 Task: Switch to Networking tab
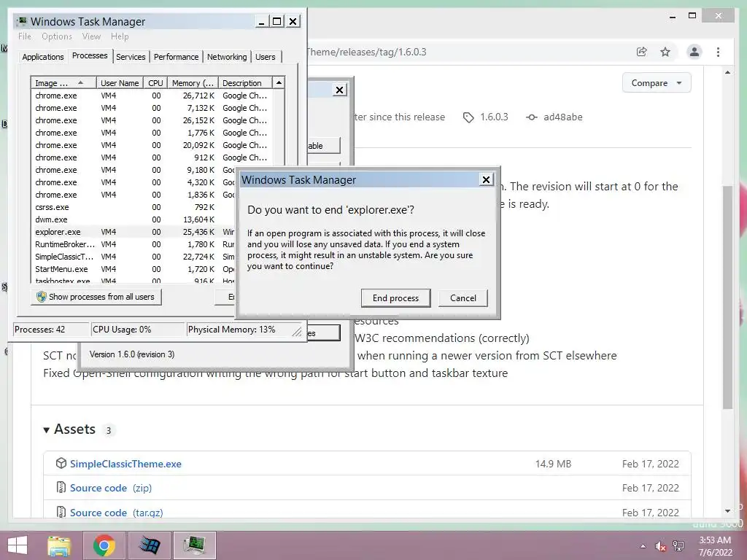(x=227, y=57)
